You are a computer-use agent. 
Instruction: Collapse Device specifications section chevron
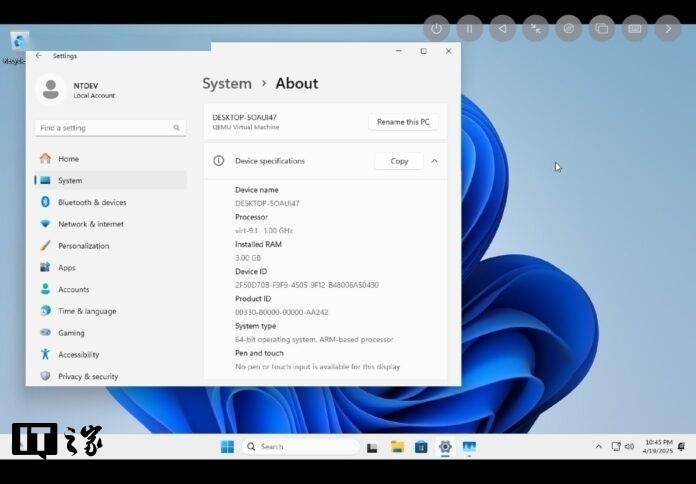(435, 161)
